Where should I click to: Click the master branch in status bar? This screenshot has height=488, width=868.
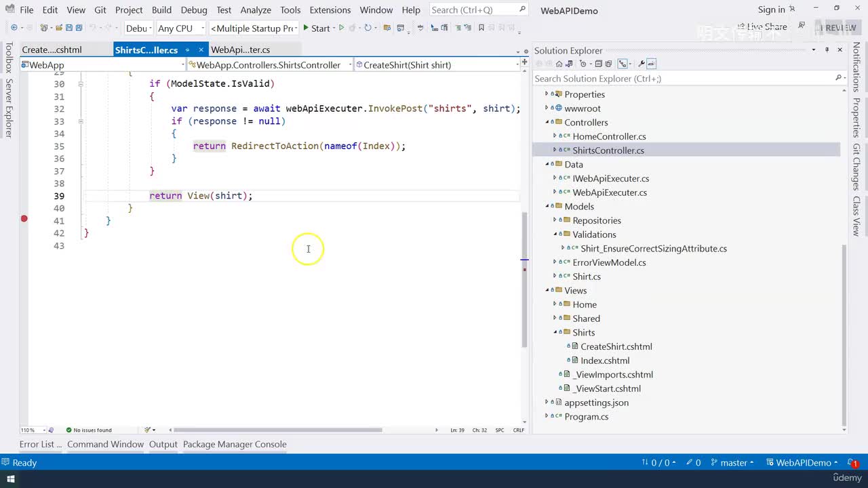coord(732,463)
